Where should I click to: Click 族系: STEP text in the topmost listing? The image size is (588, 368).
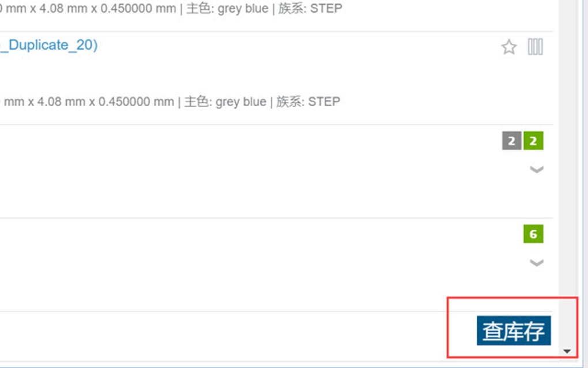310,8
